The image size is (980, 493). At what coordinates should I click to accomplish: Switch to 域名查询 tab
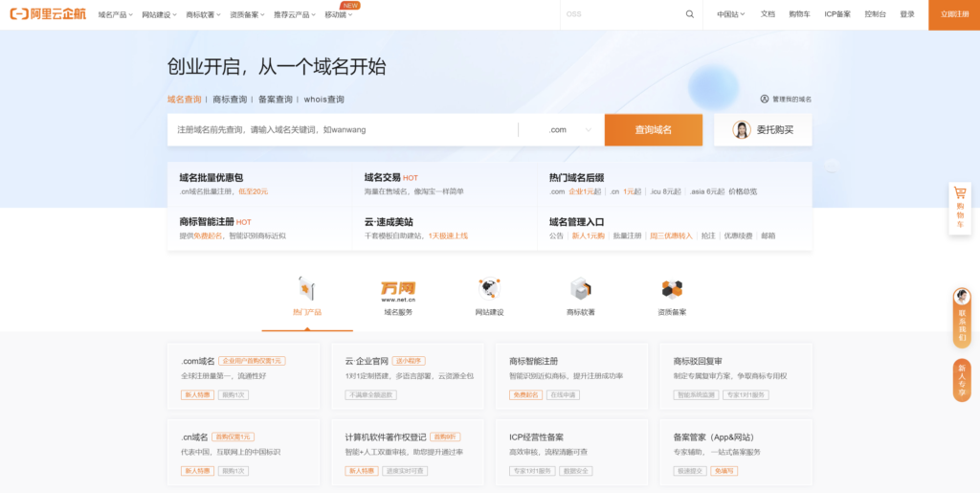coord(185,99)
